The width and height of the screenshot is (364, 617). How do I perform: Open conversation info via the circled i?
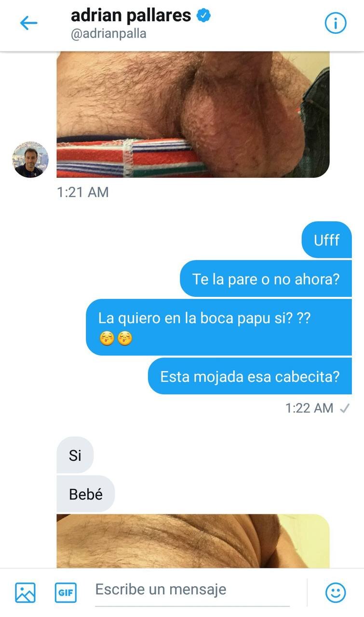pyautogui.click(x=336, y=23)
